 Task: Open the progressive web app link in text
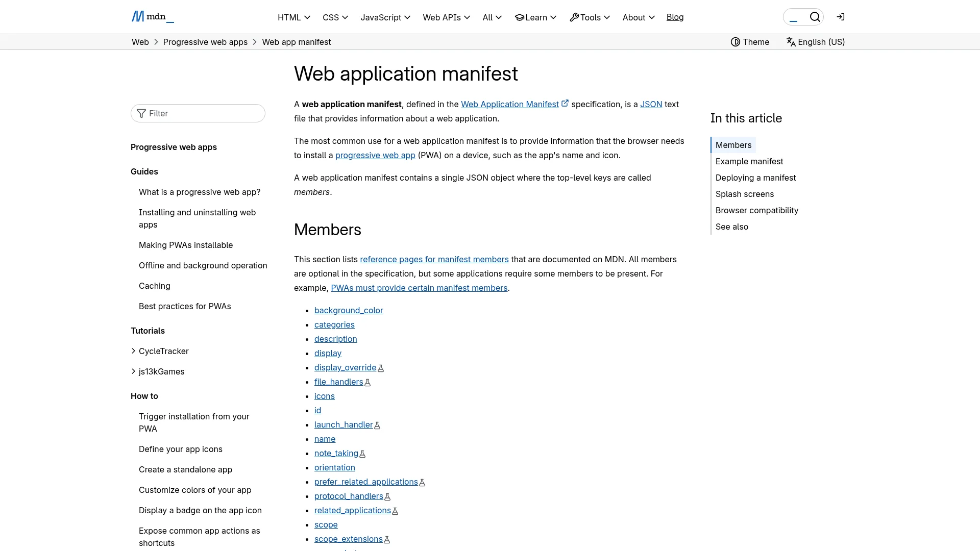point(375,155)
